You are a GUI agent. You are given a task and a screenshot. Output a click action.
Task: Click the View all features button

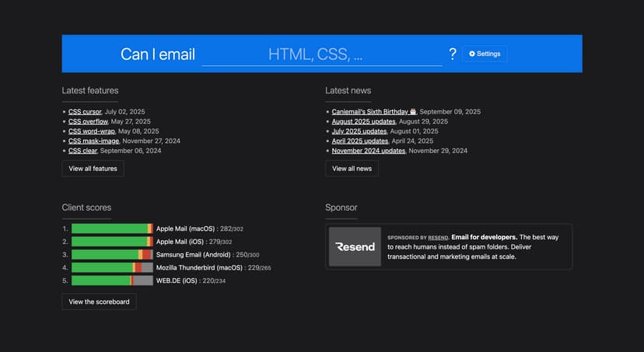coord(93,169)
